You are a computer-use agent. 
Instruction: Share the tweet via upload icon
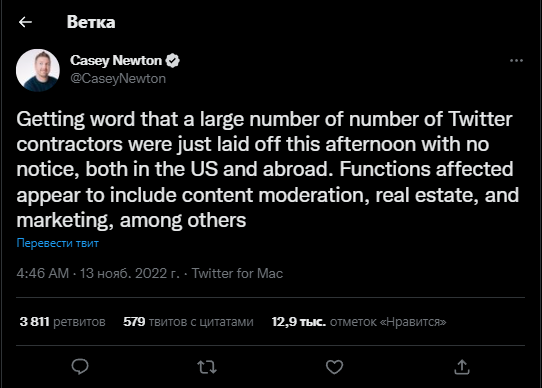(x=462, y=367)
